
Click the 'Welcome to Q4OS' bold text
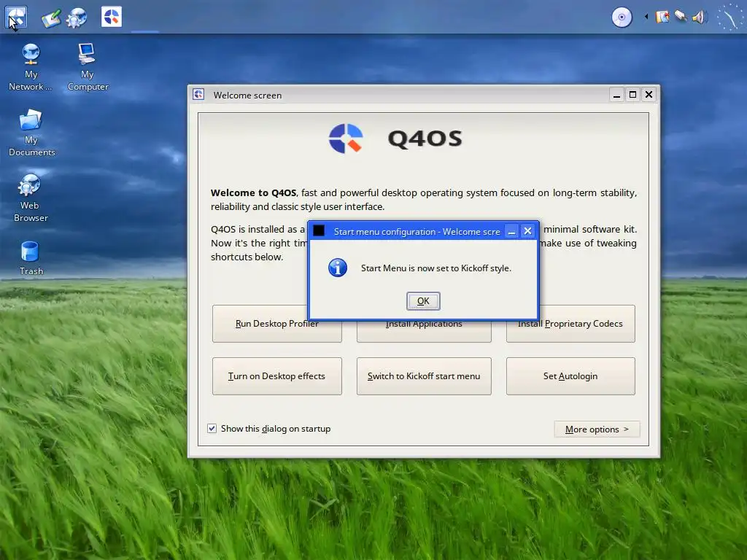(253, 192)
